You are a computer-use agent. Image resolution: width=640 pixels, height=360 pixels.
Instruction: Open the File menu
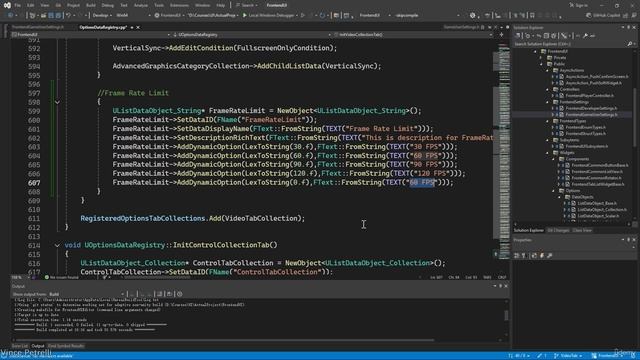17,5
